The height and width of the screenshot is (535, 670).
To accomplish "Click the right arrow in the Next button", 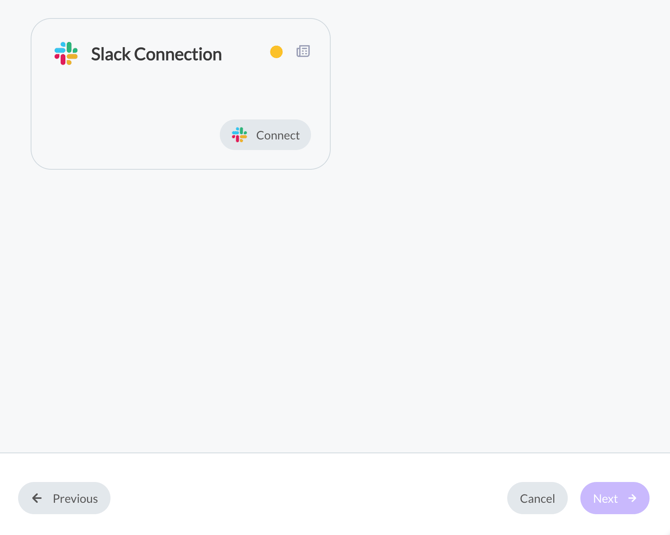I will pos(632,498).
